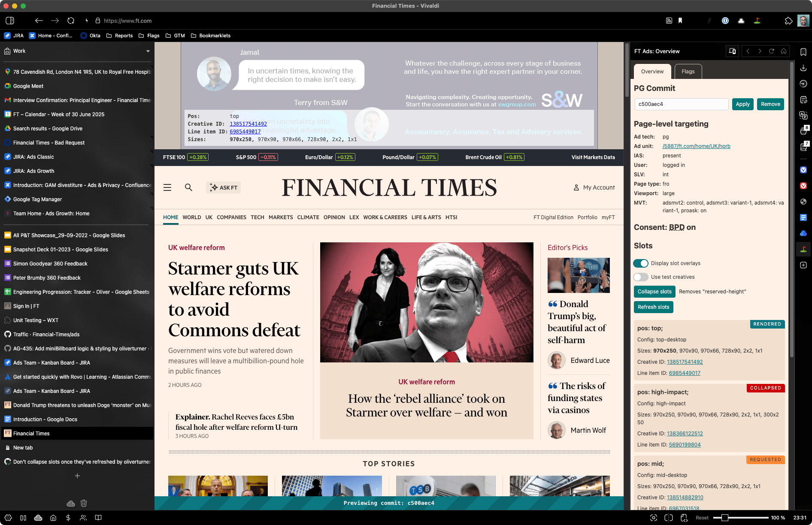This screenshot has width=812, height=525.
Task: Reset page zoom to default
Action: pyautogui.click(x=702, y=518)
